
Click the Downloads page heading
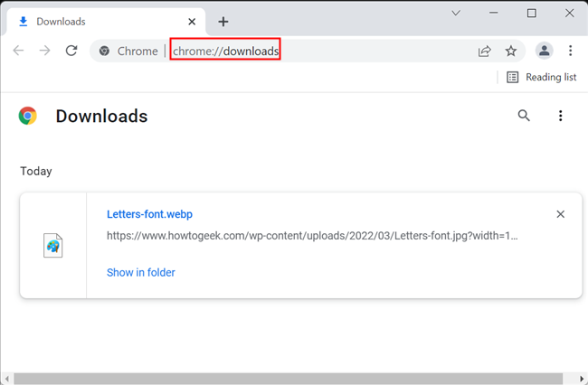(101, 116)
